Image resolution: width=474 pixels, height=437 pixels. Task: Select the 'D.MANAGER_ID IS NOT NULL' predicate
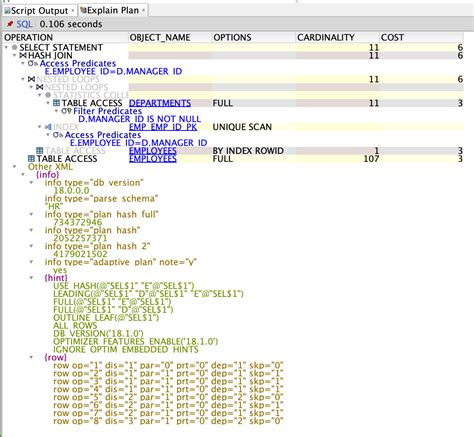point(139,119)
